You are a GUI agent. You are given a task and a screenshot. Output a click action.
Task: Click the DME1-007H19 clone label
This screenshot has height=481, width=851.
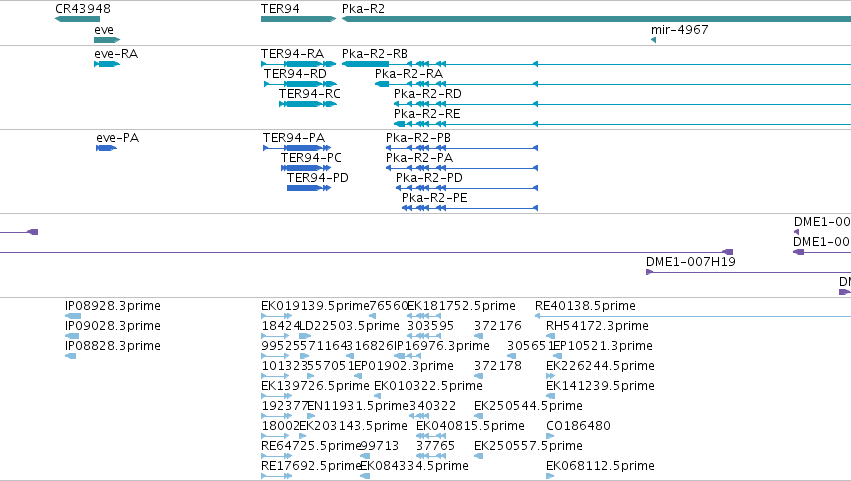tap(690, 262)
